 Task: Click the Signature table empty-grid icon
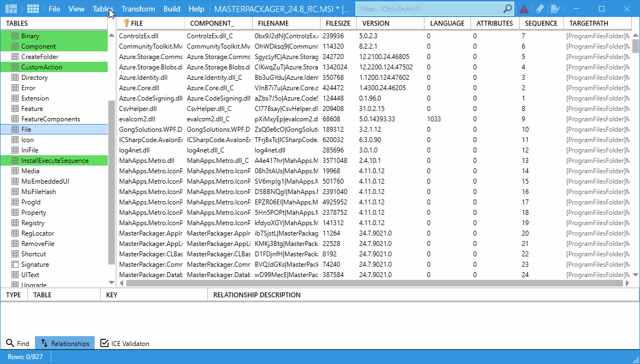coord(15,265)
